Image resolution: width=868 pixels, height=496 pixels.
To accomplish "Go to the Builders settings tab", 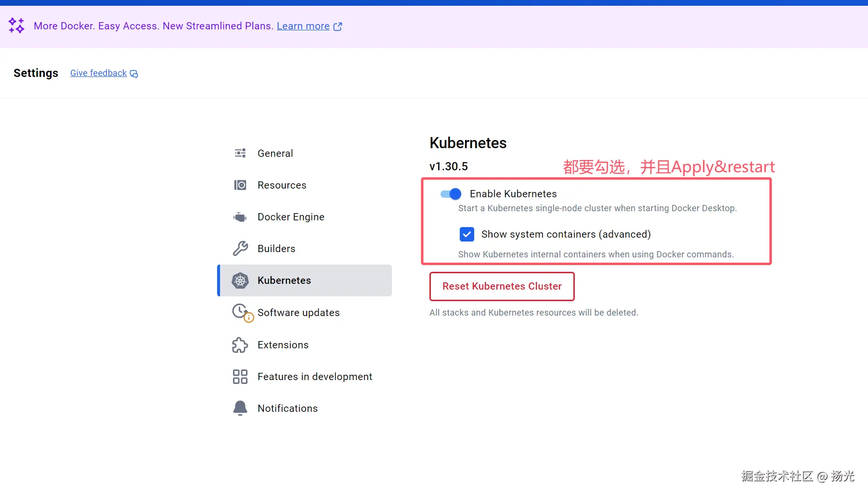I will point(305,249).
